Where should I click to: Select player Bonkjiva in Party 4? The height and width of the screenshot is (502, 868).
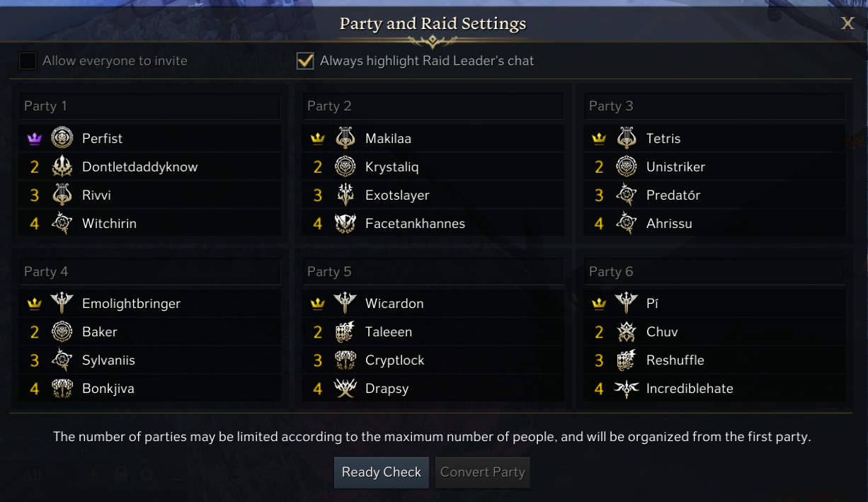[x=108, y=388]
